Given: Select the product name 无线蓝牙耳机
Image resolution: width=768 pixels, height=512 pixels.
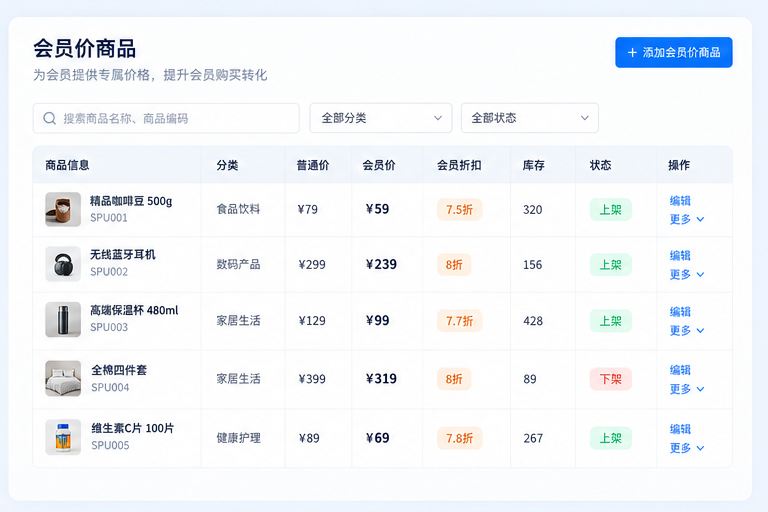Looking at the screenshot, I should click(122, 255).
